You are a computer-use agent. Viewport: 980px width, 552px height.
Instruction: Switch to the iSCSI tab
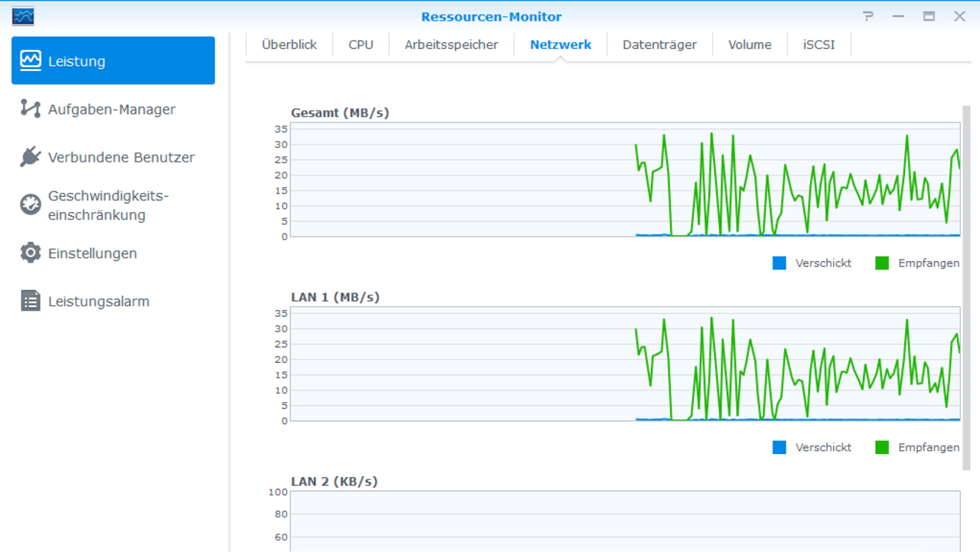(819, 44)
